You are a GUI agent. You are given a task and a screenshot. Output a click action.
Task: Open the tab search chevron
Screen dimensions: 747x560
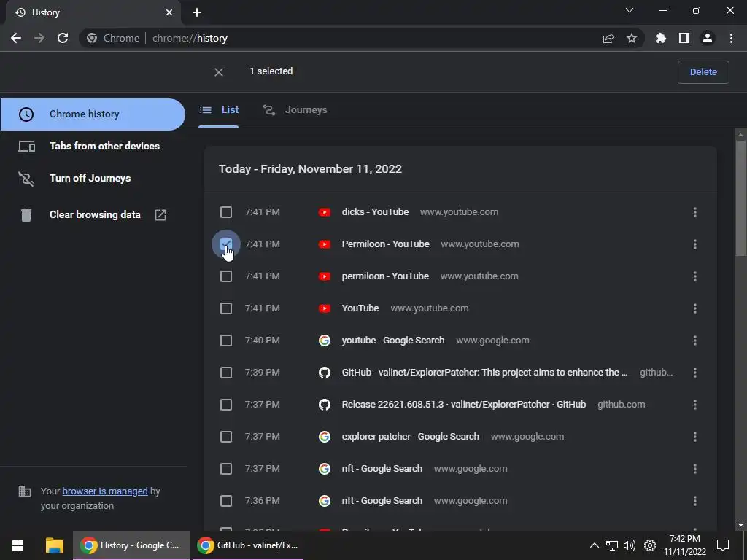[630, 10]
